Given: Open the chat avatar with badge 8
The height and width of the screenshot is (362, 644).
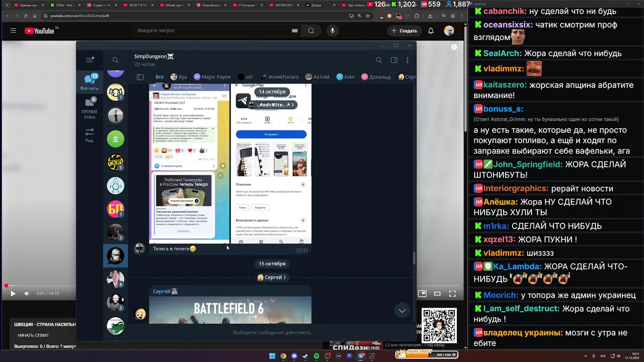Looking at the screenshot, I should (116, 279).
